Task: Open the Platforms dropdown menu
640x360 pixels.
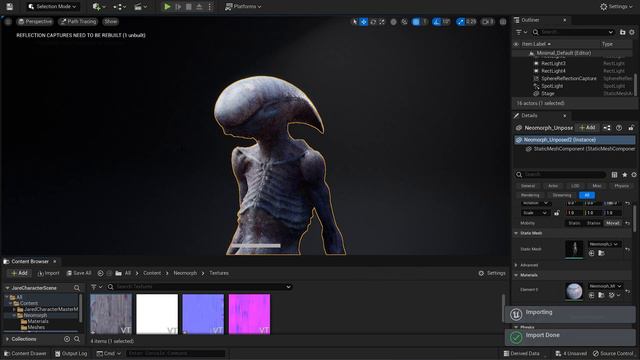Action: 243,7
